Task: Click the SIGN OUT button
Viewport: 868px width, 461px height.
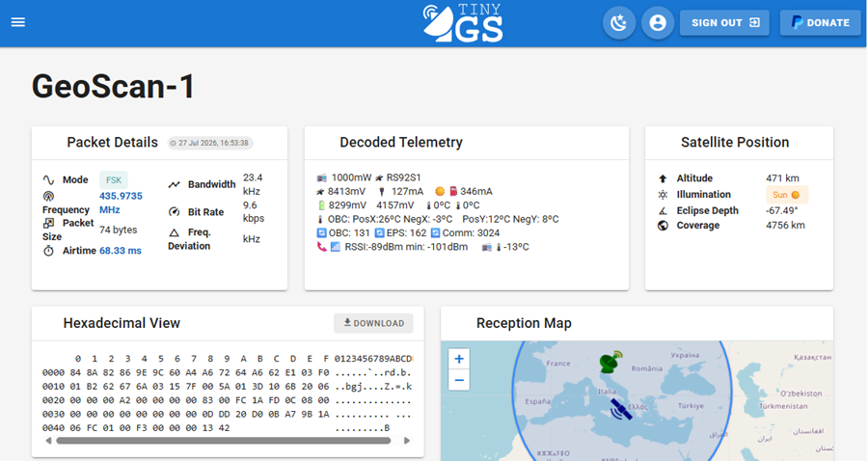Action: pos(724,23)
